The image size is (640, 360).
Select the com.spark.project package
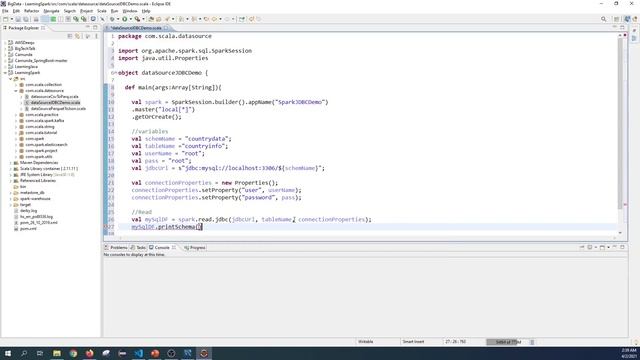coord(41,151)
